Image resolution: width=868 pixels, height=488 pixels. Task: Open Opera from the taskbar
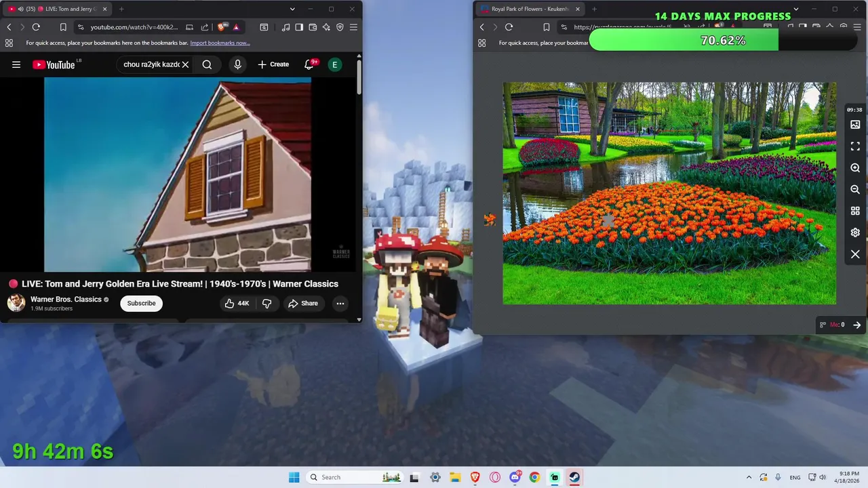pos(495,477)
